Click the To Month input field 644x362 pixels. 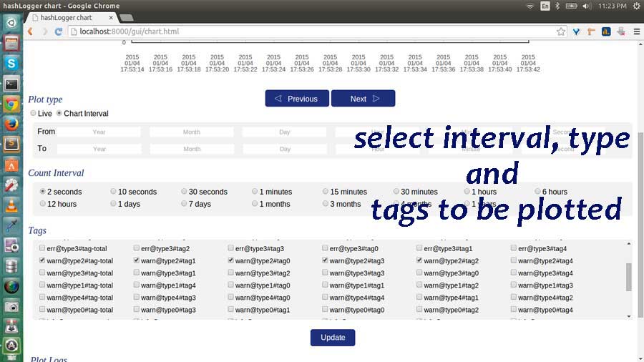click(x=191, y=149)
